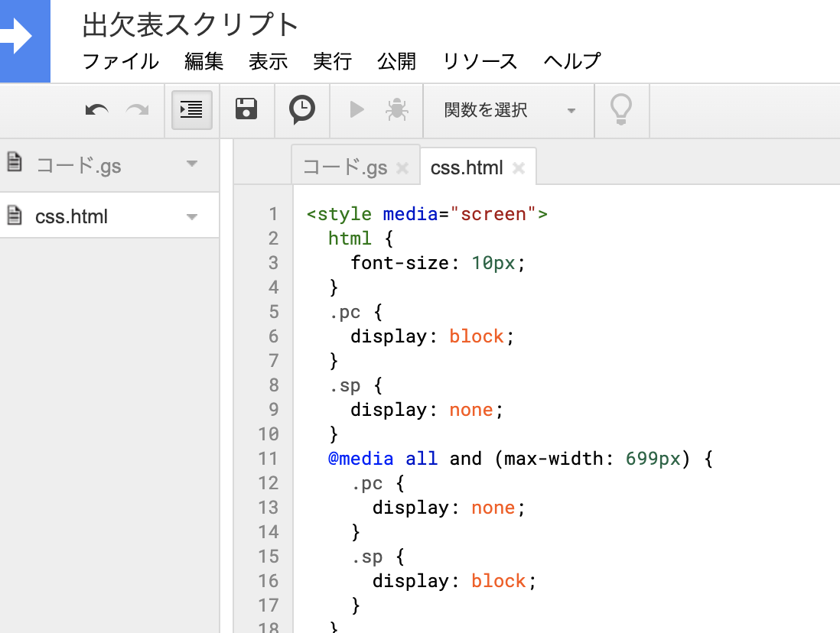840x633 pixels.
Task: Open revision history via the clock icon
Action: 301,109
